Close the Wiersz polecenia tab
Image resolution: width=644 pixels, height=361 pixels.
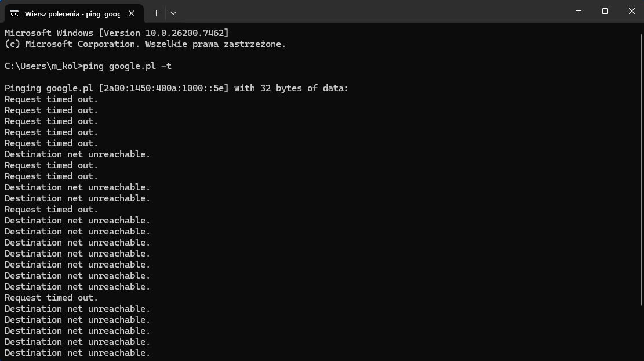(x=132, y=13)
